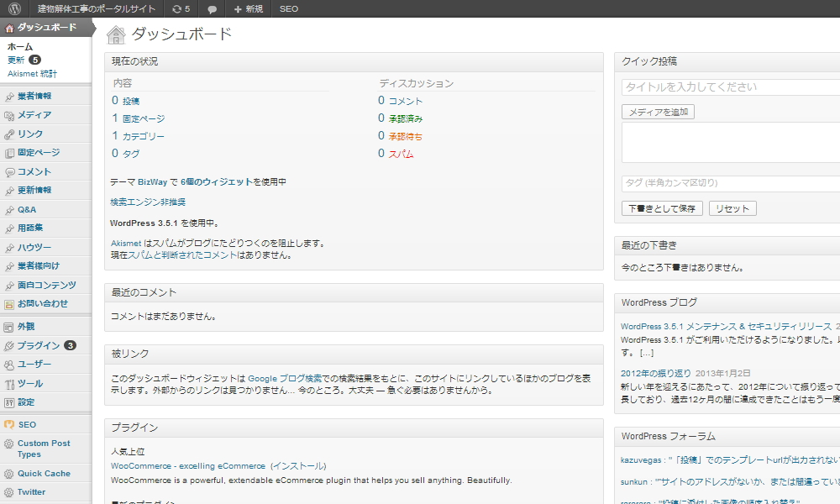Click the タグ (半角カンマ区切り) input field

tap(731, 183)
